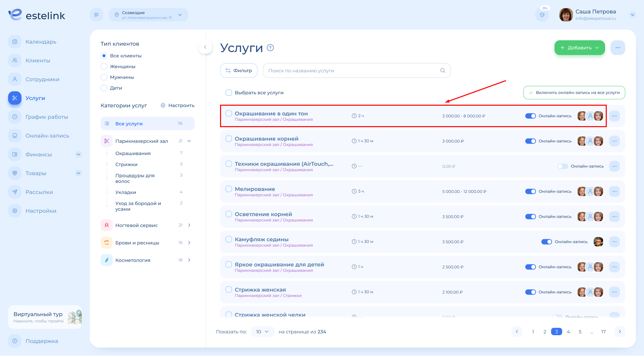
Task: Collapse the categories panel with arrow button
Action: pos(205,47)
